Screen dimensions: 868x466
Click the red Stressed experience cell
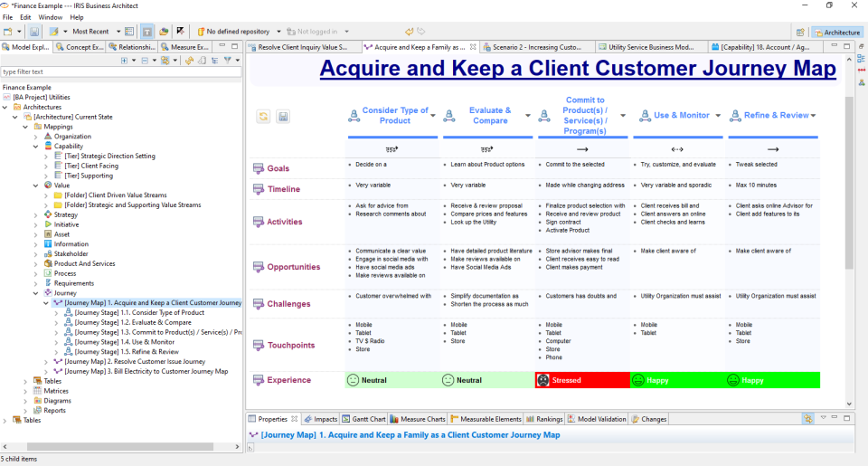[x=582, y=380]
